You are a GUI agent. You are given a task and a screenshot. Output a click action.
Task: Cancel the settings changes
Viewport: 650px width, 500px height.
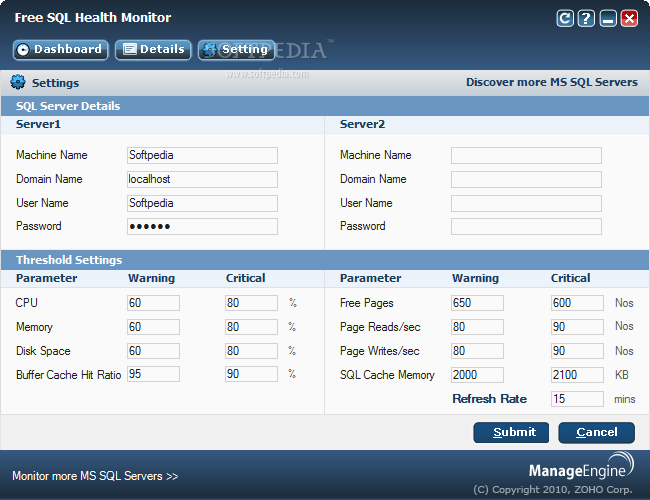(x=597, y=432)
